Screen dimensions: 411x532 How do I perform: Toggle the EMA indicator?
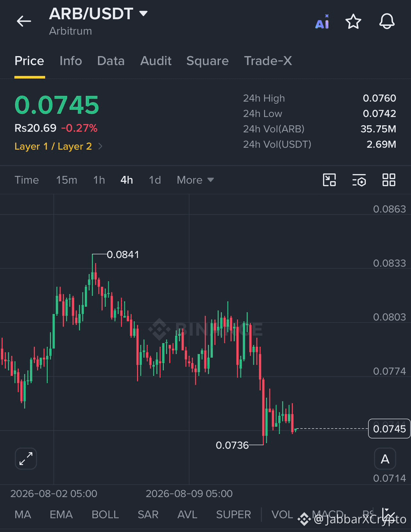(61, 514)
